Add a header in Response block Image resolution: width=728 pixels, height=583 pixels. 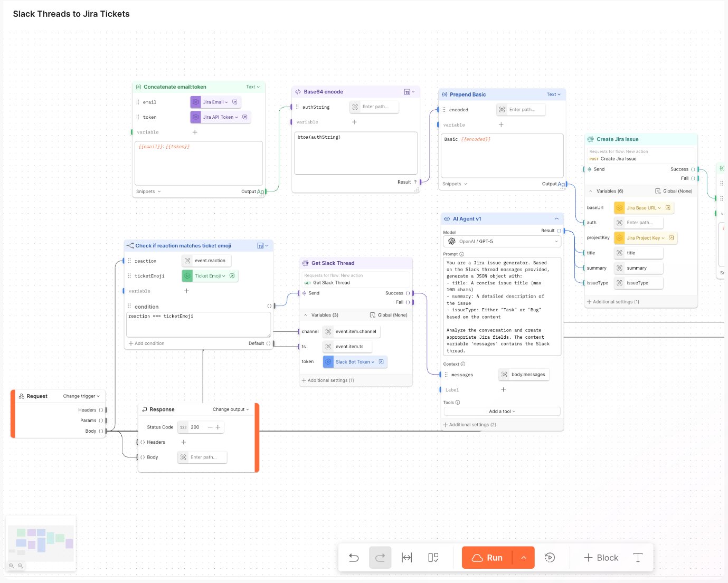click(x=184, y=442)
